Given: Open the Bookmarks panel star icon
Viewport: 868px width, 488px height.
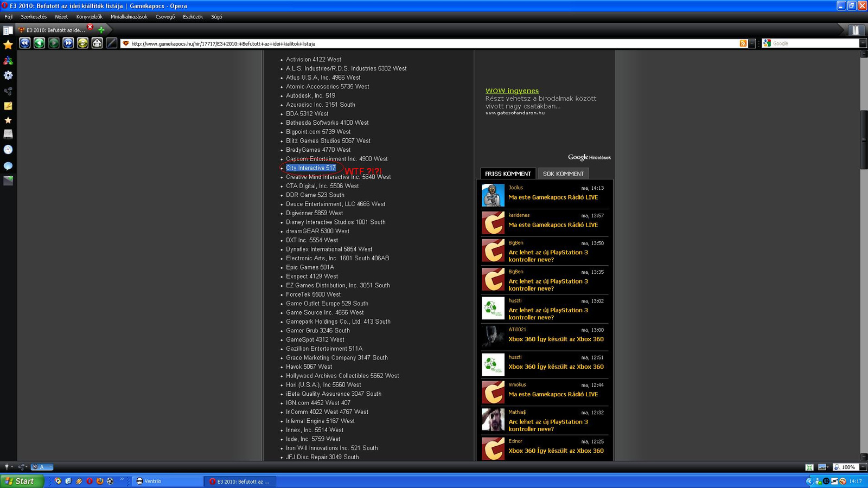Looking at the screenshot, I should [x=8, y=45].
